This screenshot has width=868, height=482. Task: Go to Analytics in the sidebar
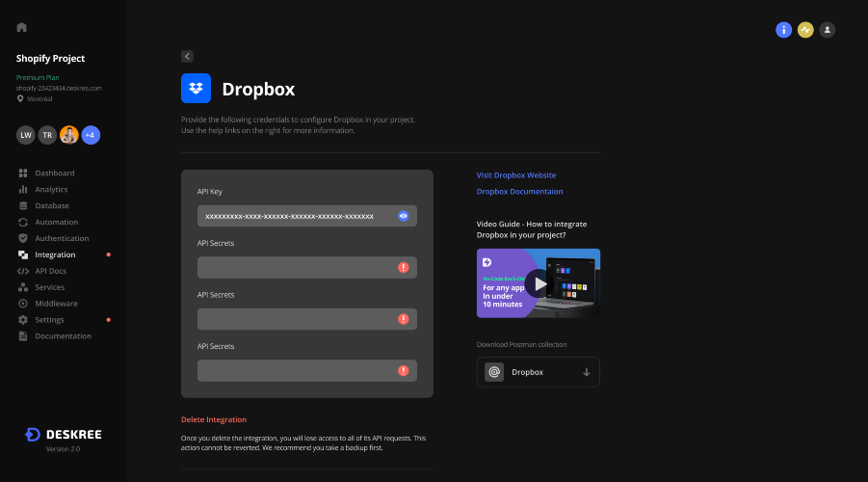(x=51, y=190)
